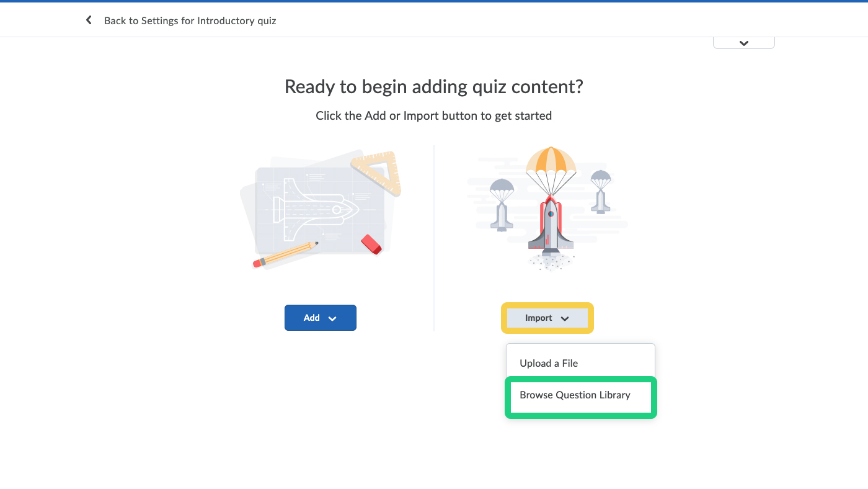Click the yellow pencil in the illustration
This screenshot has height=489, width=868.
286,254
